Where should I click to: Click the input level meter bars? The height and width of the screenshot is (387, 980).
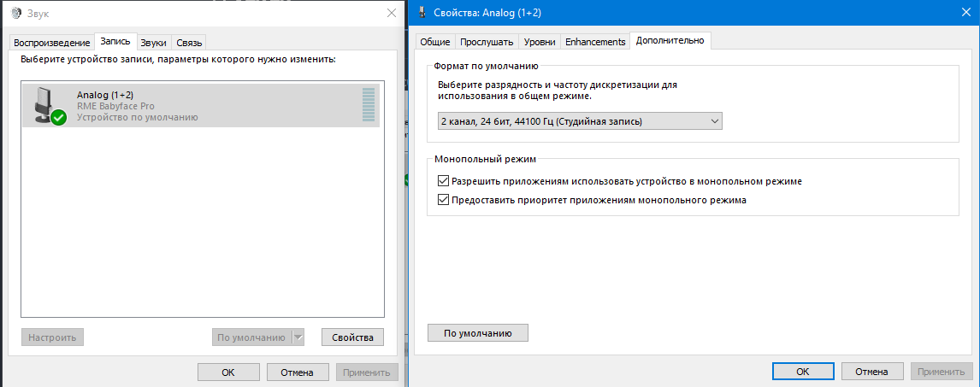(369, 105)
